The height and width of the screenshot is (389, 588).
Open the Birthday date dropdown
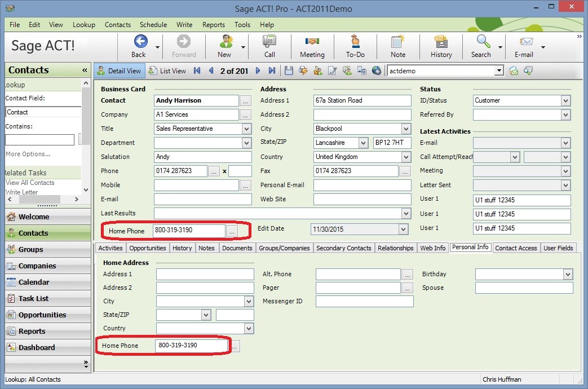pyautogui.click(x=568, y=275)
